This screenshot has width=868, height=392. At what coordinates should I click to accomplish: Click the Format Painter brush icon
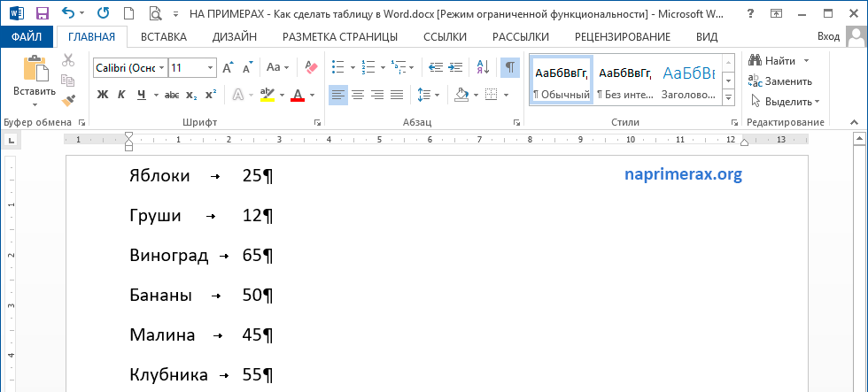68,100
